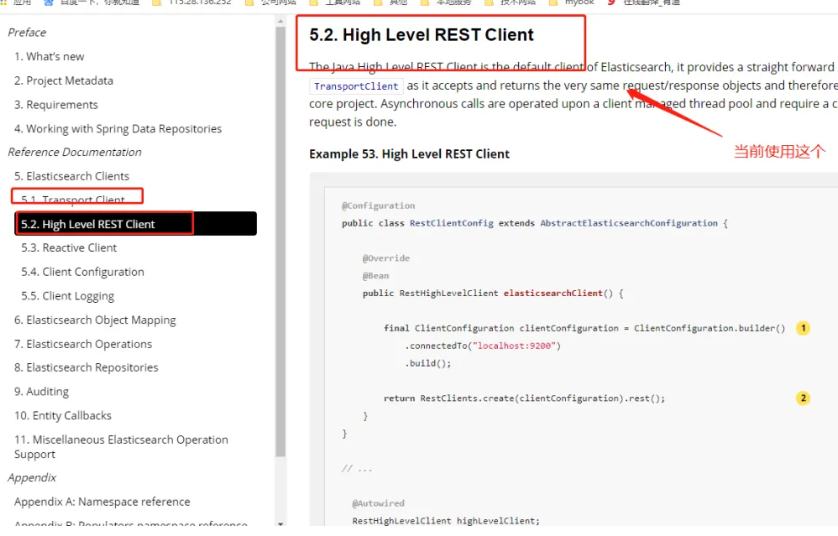Click the "5.2. High Level REST Client" page heading

point(421,35)
